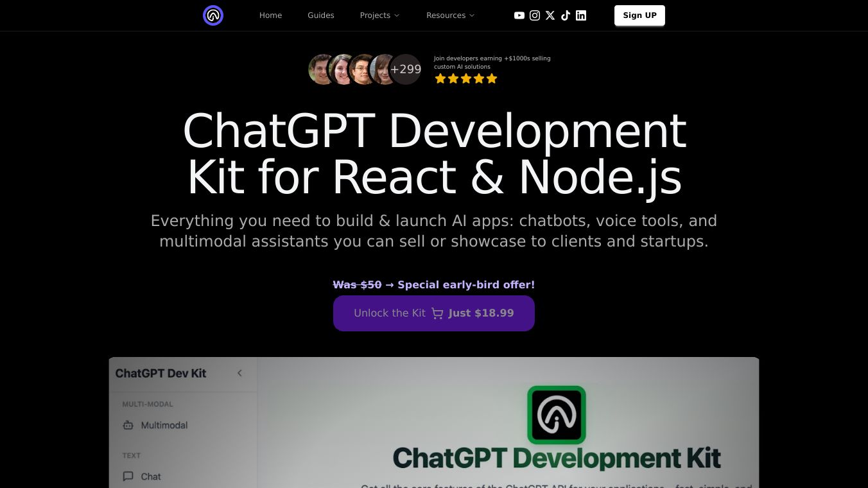The image size is (868, 488).
Task: Click the +299 developers badge
Action: pos(406,69)
